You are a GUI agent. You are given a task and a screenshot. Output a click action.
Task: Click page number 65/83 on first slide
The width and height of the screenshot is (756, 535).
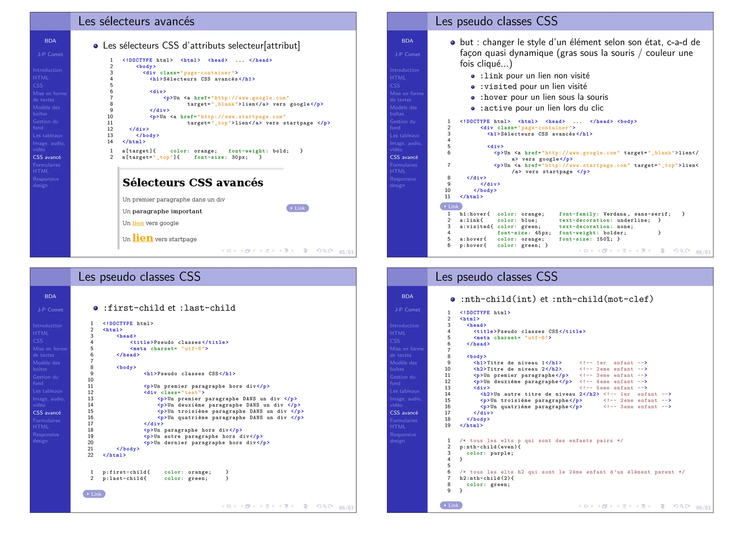click(x=346, y=252)
